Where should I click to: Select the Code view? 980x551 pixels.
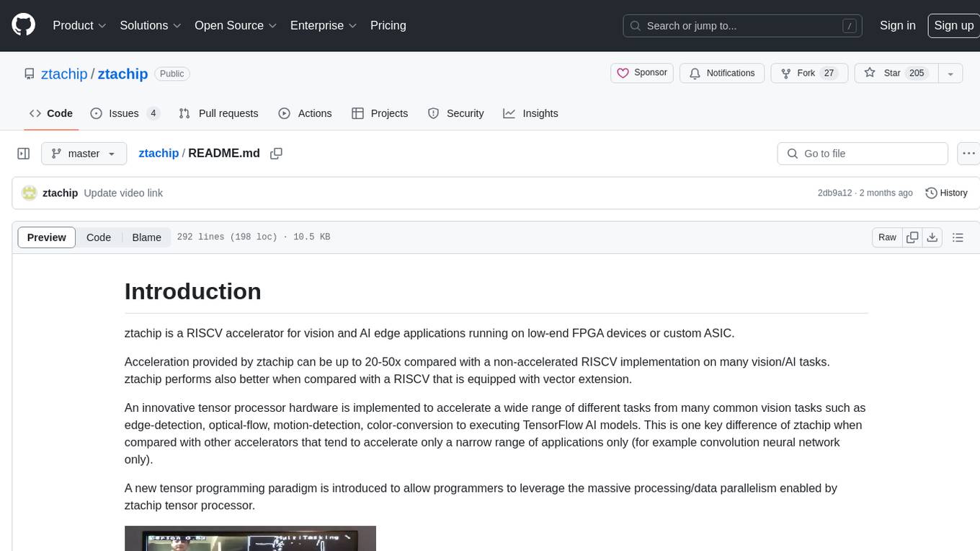[x=99, y=237]
